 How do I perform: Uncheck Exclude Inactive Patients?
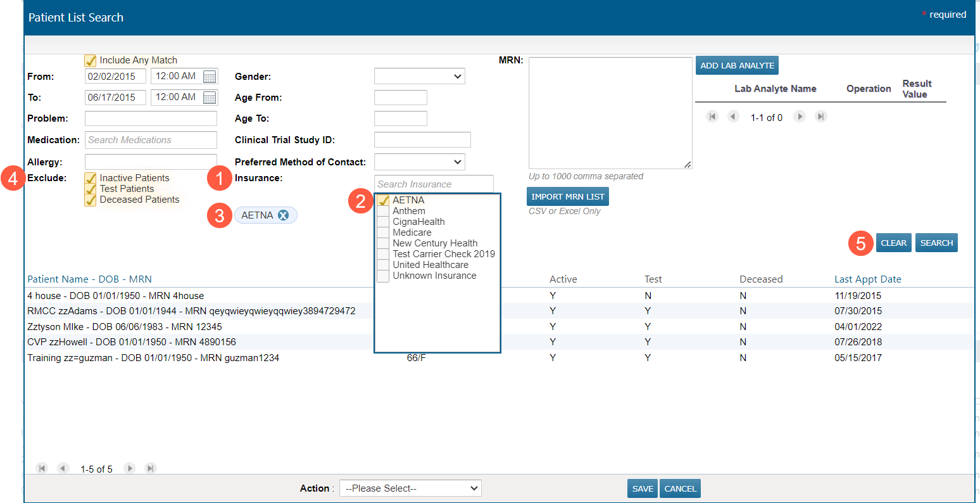91,179
